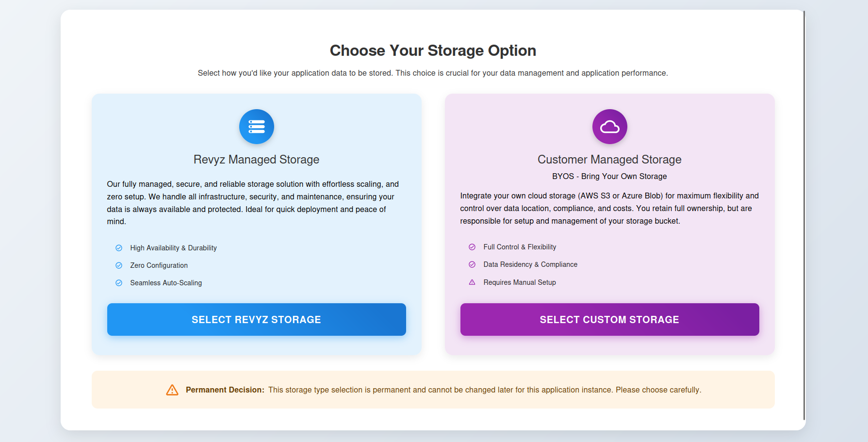This screenshot has width=868, height=442.
Task: Click checkmark beside Seamless Auto-Scaling
Action: 119,283
